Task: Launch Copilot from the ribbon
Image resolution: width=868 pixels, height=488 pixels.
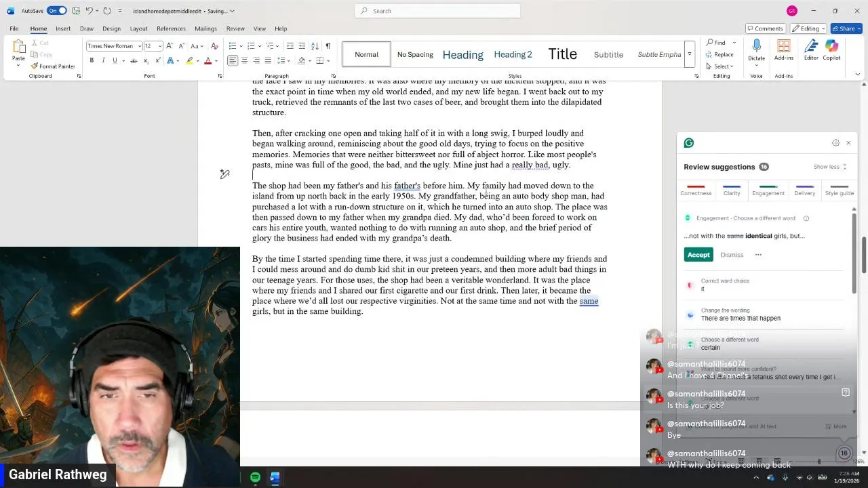Action: [831, 49]
